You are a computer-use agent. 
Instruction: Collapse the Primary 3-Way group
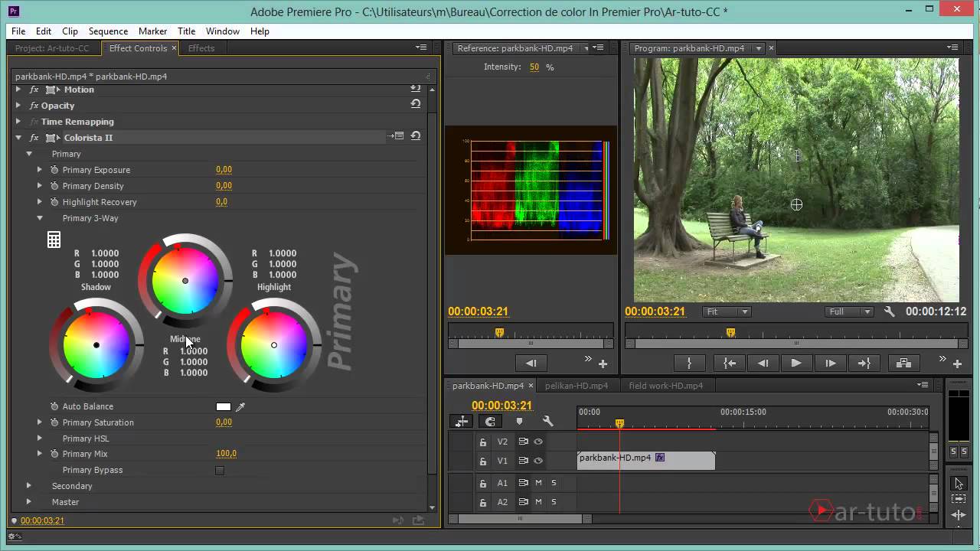40,218
